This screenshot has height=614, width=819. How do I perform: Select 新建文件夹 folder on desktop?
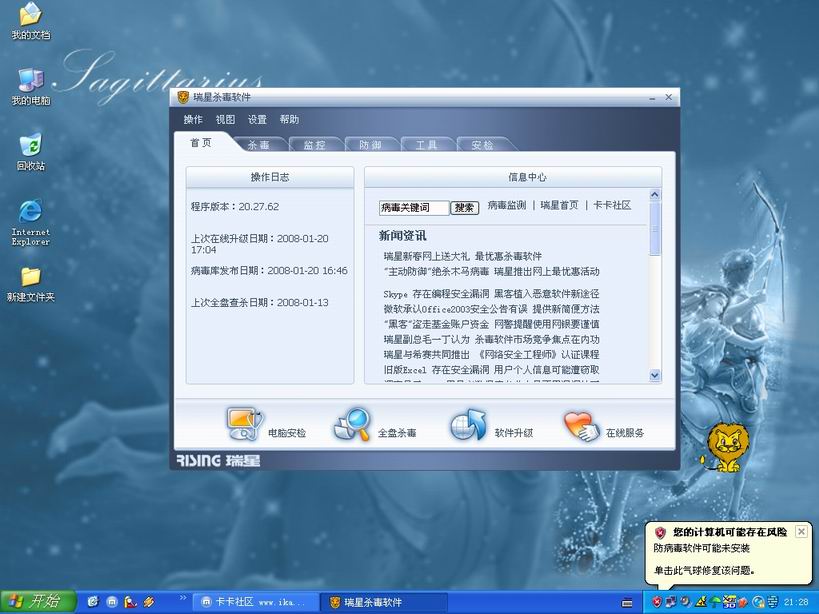click(x=31, y=284)
